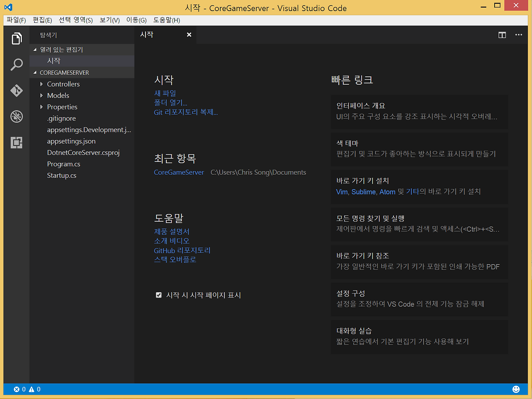Expand the Controllers folder
This screenshot has height=399, width=532.
click(41, 84)
